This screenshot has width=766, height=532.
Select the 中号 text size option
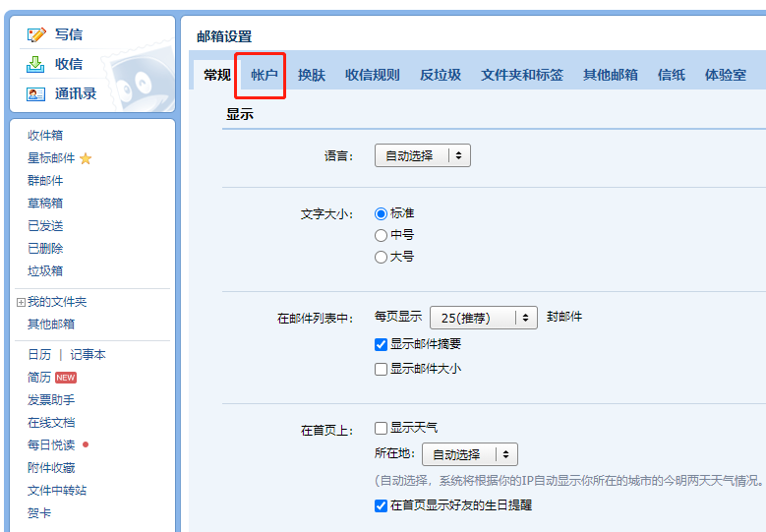pyautogui.click(x=381, y=235)
